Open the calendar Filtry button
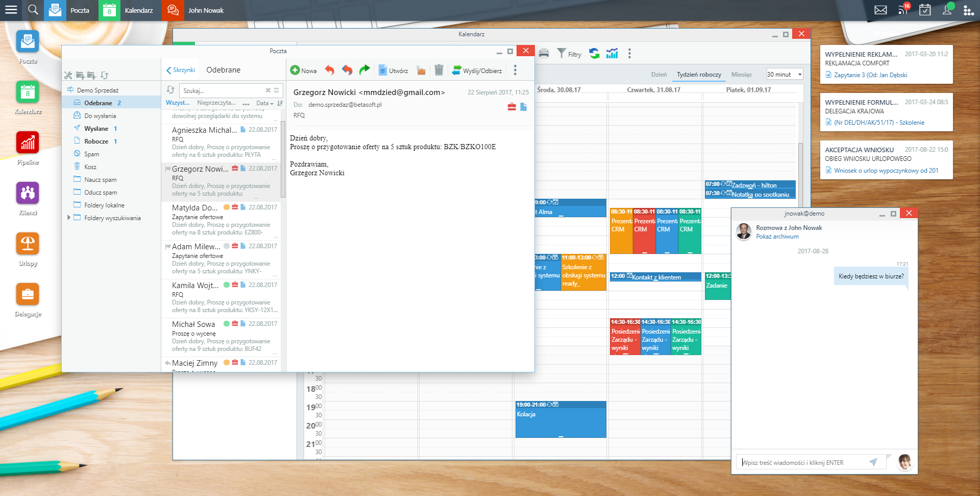The height and width of the screenshot is (496, 980). pos(569,54)
